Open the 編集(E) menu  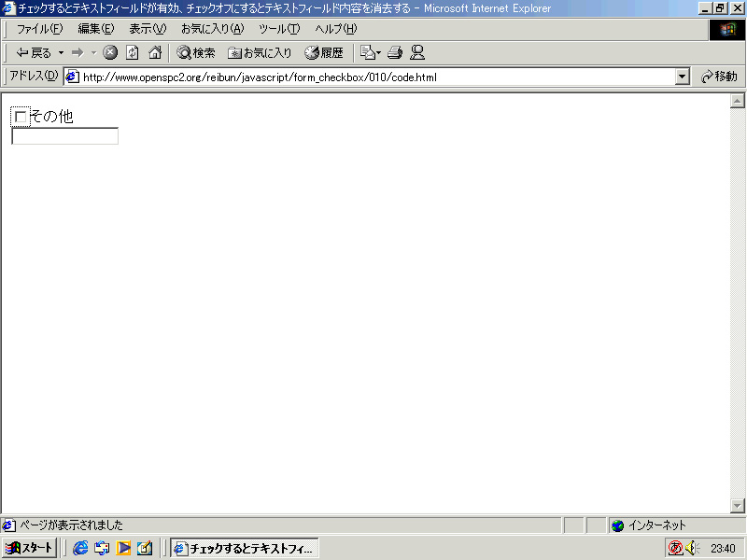[96, 29]
